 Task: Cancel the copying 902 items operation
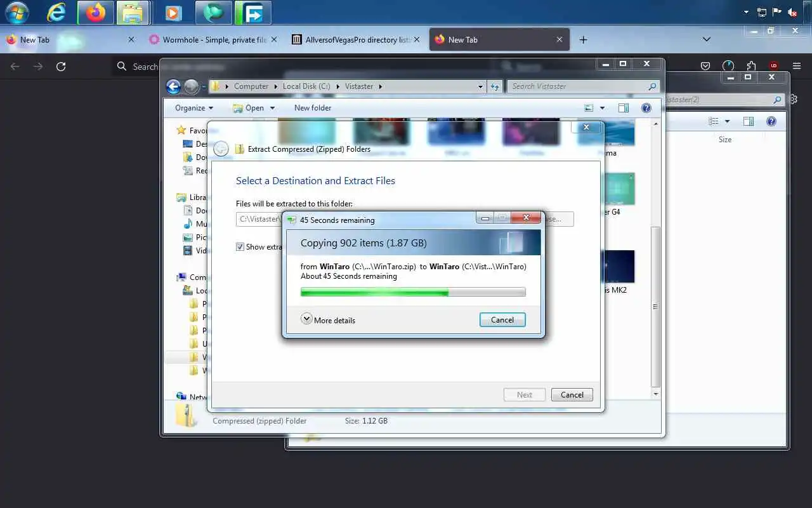[502, 319]
